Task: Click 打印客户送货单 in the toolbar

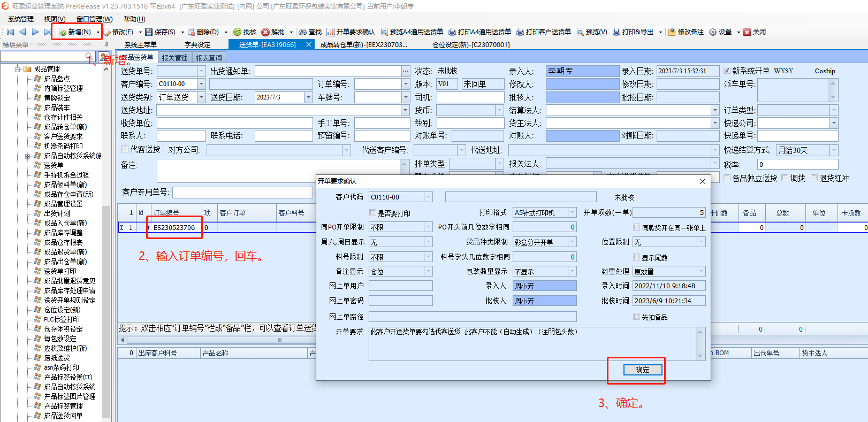Action: [544, 32]
